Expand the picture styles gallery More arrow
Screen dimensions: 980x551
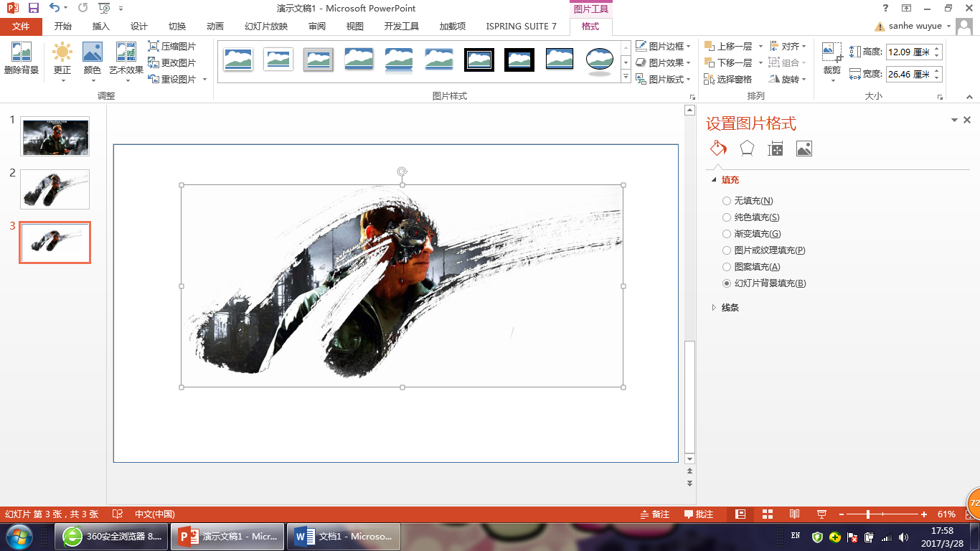[x=626, y=77]
